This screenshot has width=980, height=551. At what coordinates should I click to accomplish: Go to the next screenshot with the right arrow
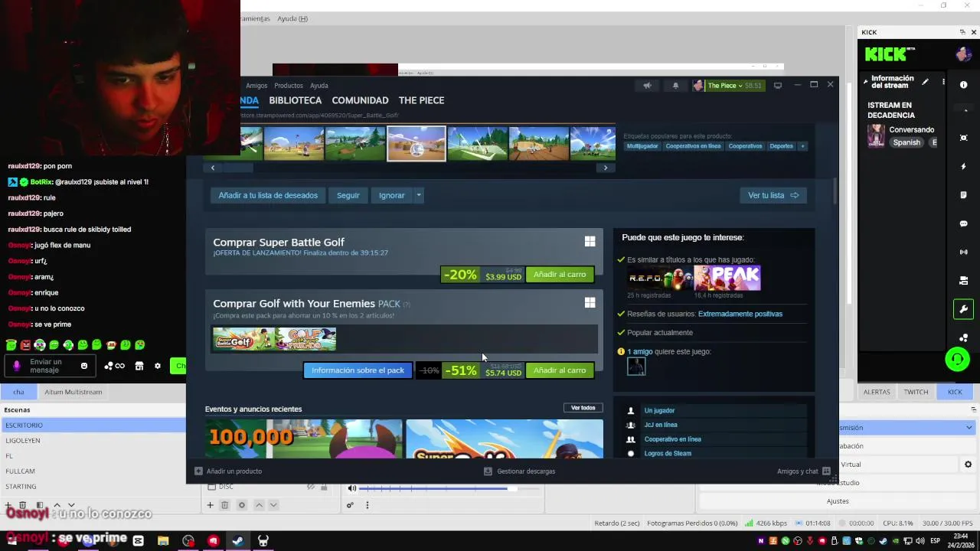tap(606, 168)
